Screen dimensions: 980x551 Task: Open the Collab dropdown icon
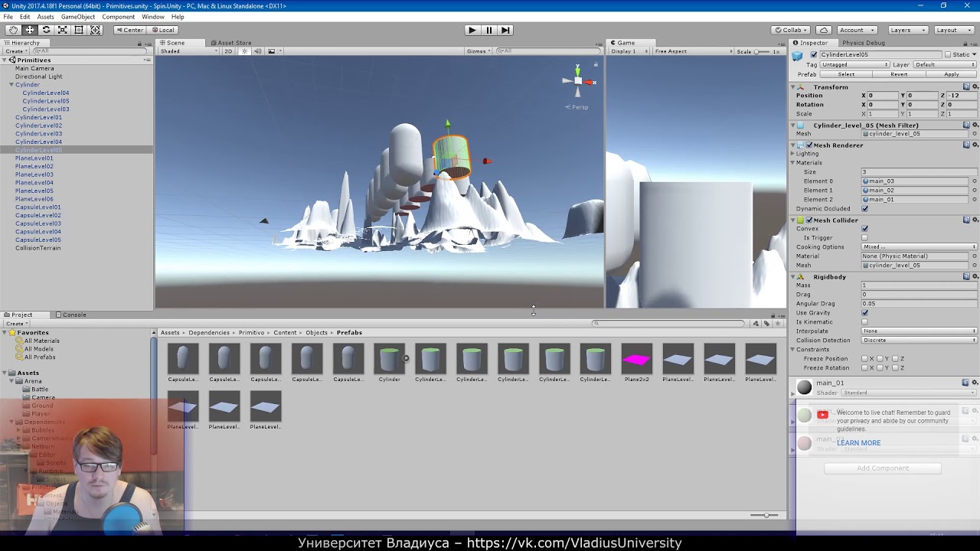tap(803, 29)
